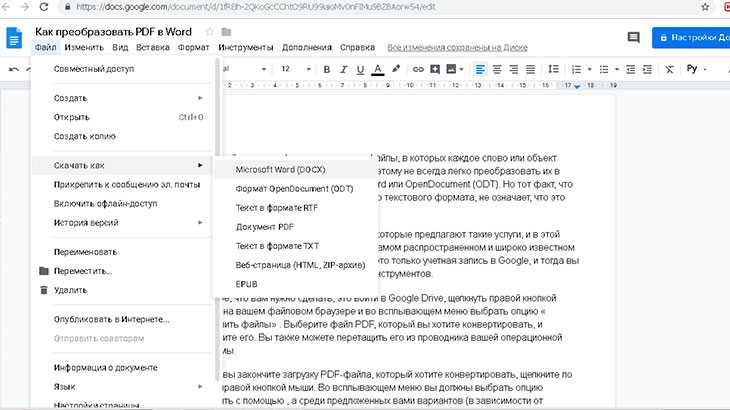Add a comment using the toolbar icon
The height and width of the screenshot is (410, 730).
click(x=435, y=69)
